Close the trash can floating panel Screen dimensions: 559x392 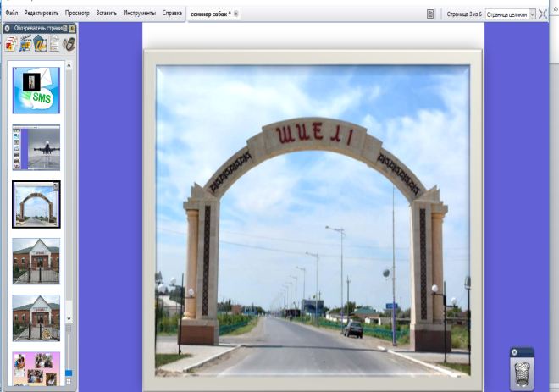coord(514,352)
